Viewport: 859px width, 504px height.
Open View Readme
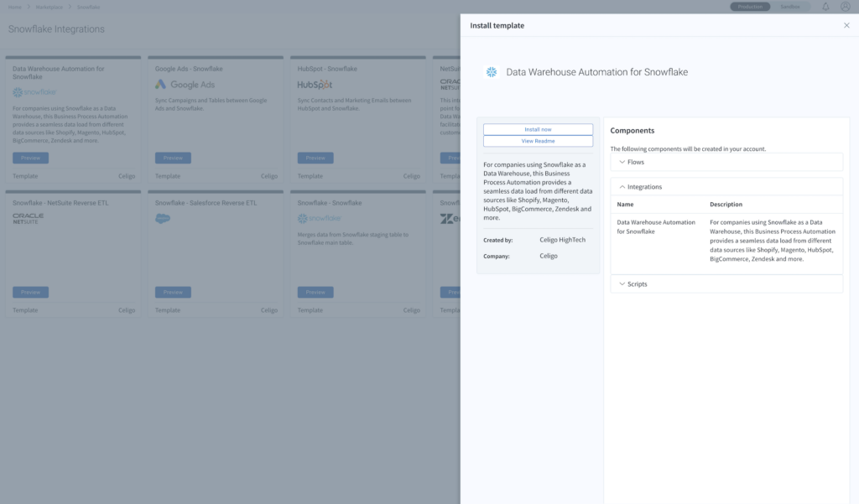(538, 141)
